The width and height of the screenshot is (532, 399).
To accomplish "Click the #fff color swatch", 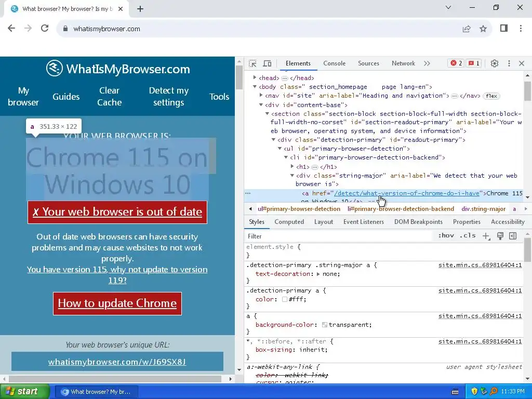I will 285,299.
